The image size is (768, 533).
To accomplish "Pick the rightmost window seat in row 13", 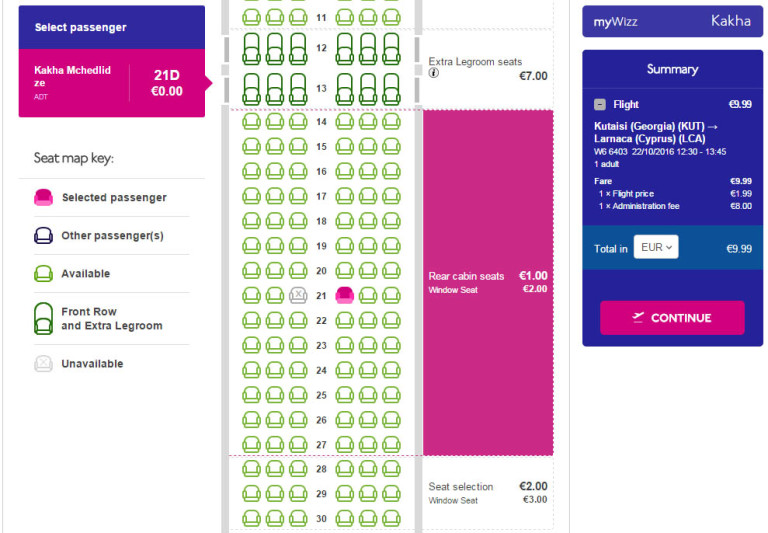I will coord(391,89).
